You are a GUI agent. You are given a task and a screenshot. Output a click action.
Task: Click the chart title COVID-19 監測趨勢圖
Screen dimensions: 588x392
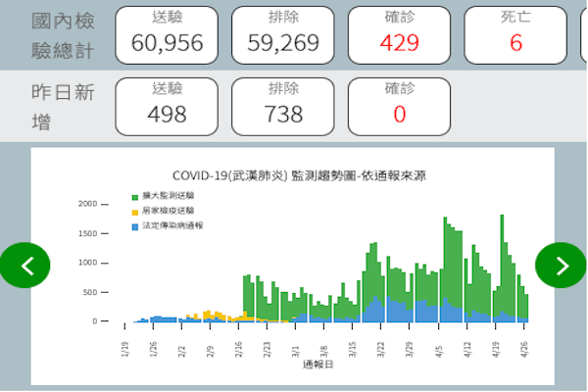pos(299,175)
